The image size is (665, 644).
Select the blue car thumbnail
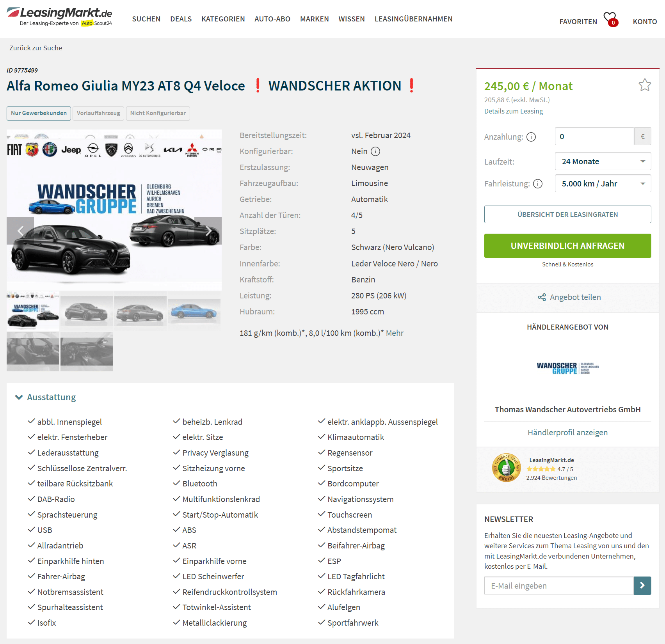(x=194, y=311)
